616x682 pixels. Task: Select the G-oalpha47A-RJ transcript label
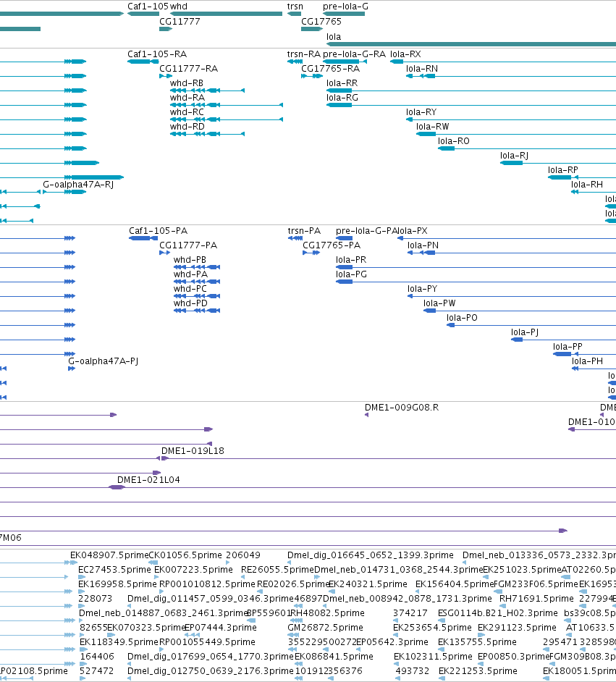coord(78,185)
